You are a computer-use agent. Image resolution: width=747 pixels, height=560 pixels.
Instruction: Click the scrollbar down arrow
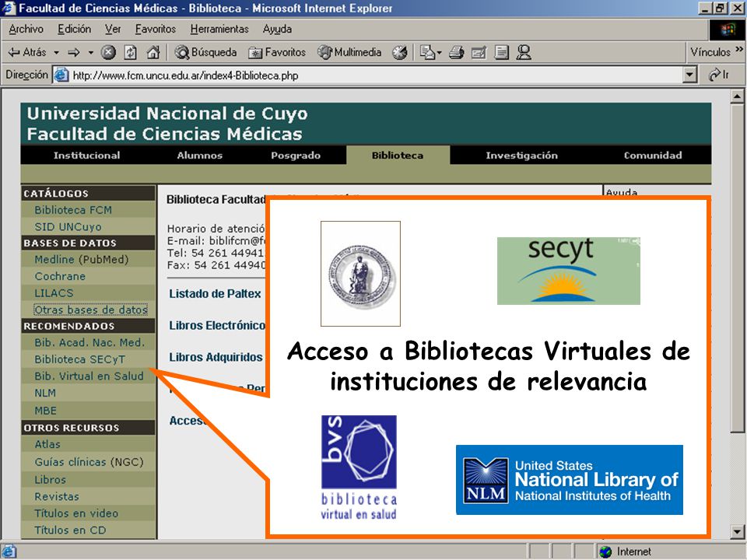click(737, 531)
